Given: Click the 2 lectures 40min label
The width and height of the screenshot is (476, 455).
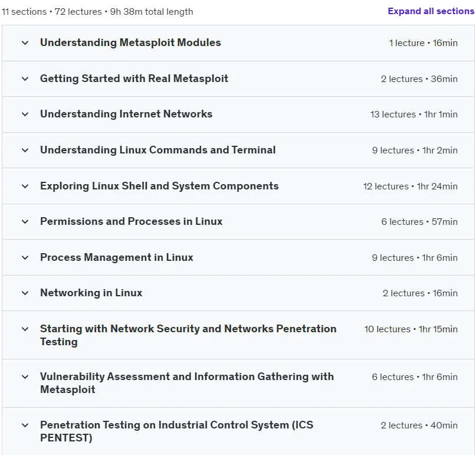Looking at the screenshot, I should click(x=419, y=425).
